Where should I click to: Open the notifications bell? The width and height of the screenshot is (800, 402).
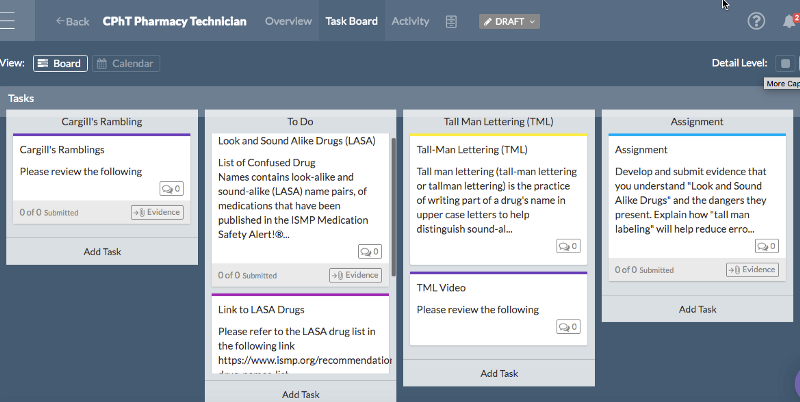[x=788, y=21]
